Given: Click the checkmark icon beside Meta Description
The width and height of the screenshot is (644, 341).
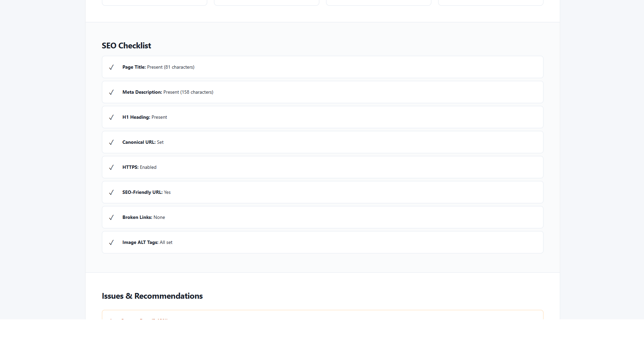Looking at the screenshot, I should (111, 92).
